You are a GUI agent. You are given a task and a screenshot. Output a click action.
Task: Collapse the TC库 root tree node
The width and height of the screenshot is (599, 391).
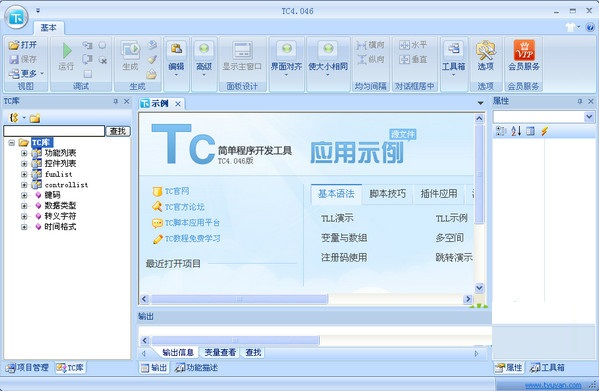coord(11,142)
